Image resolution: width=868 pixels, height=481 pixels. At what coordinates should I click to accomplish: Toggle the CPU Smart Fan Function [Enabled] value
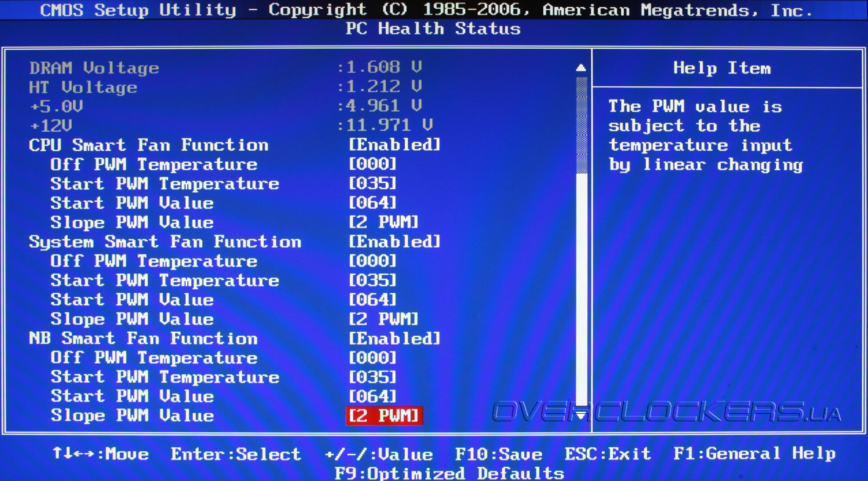pos(395,145)
